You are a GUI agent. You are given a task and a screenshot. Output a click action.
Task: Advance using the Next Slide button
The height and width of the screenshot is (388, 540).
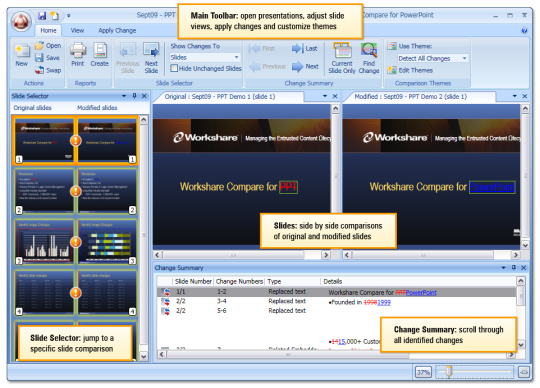[151, 58]
